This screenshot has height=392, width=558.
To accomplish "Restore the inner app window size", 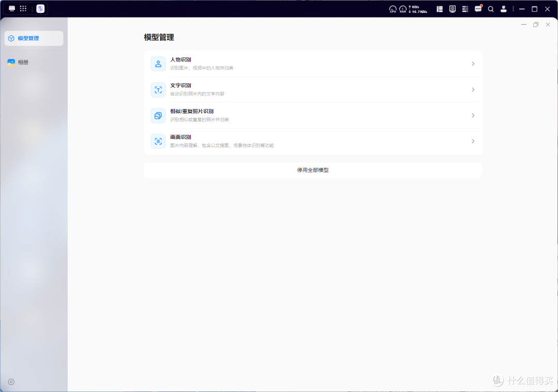I will tap(536, 25).
